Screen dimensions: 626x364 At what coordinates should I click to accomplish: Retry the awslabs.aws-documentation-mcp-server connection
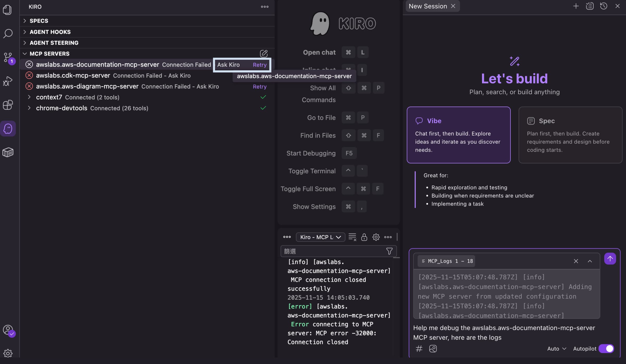click(260, 65)
